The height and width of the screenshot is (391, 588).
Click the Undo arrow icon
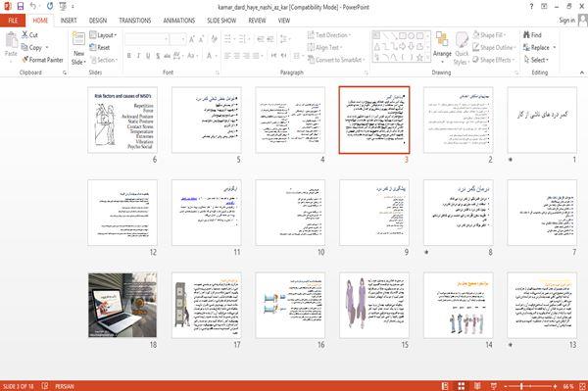point(33,6)
